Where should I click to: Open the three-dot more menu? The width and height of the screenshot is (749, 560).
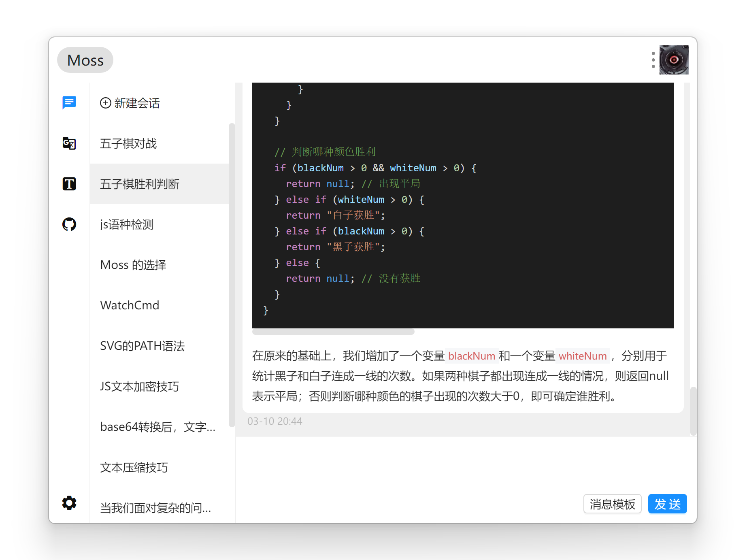click(653, 60)
